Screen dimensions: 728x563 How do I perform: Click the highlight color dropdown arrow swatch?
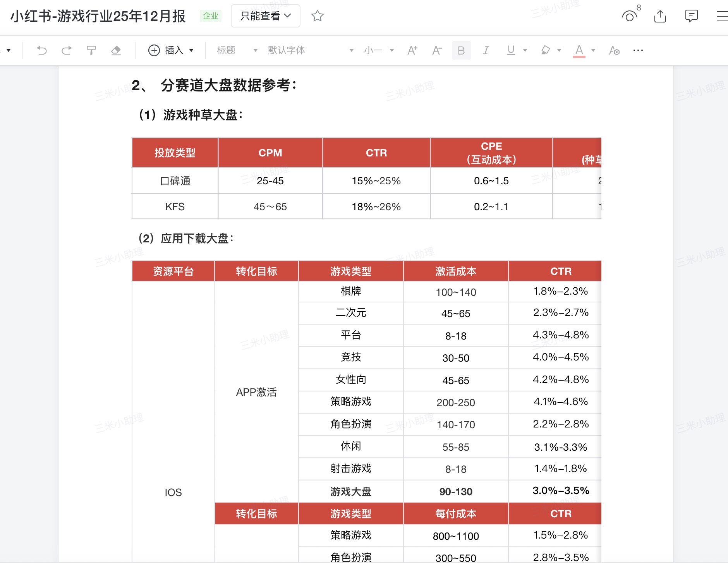tap(558, 50)
